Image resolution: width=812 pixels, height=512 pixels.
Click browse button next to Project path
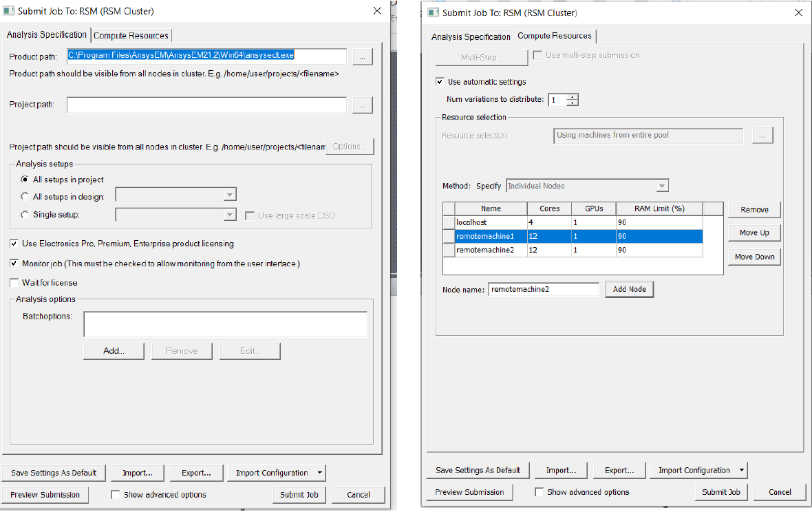pyautogui.click(x=363, y=105)
